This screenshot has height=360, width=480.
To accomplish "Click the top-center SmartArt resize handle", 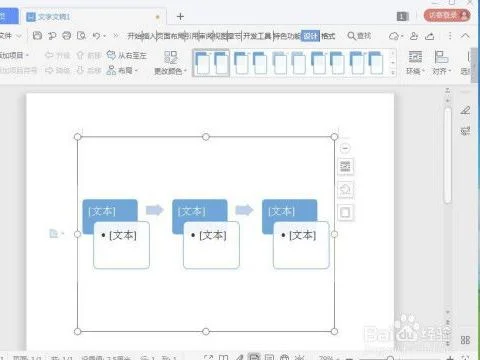I will (206, 137).
